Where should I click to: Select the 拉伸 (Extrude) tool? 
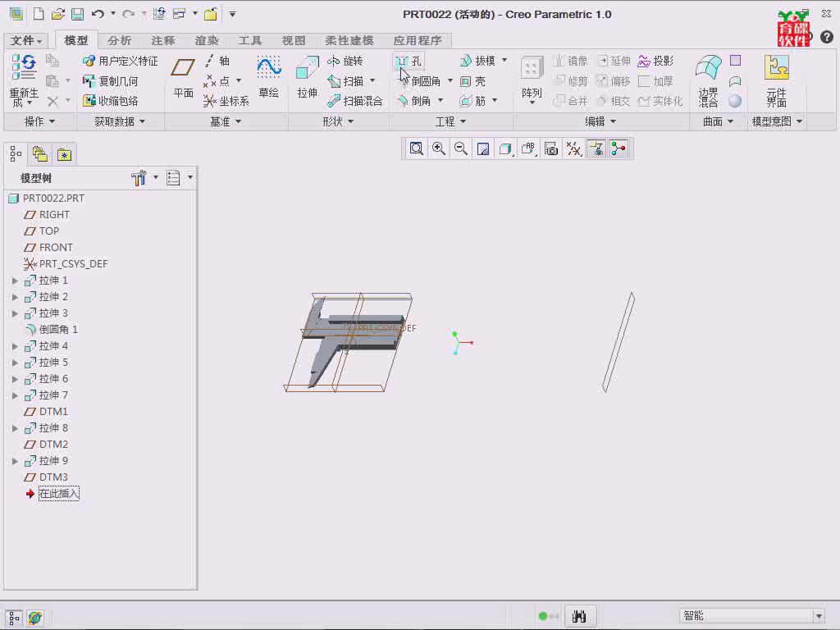[x=308, y=78]
